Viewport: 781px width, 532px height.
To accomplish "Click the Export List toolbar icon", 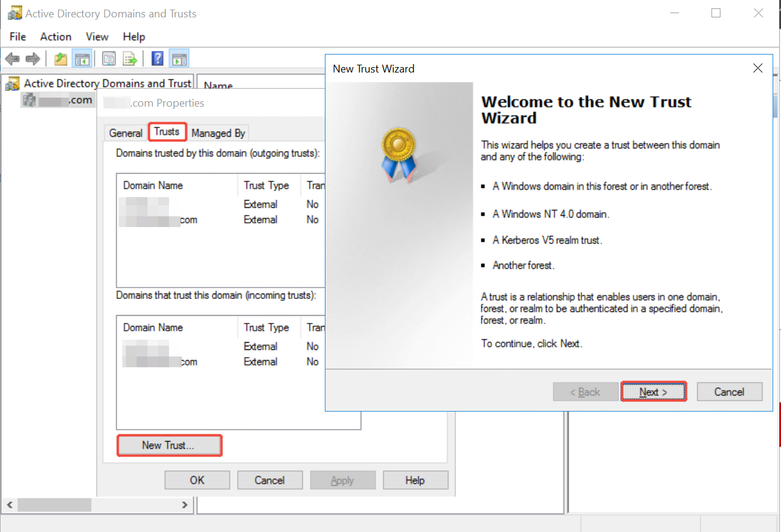I will tap(130, 59).
